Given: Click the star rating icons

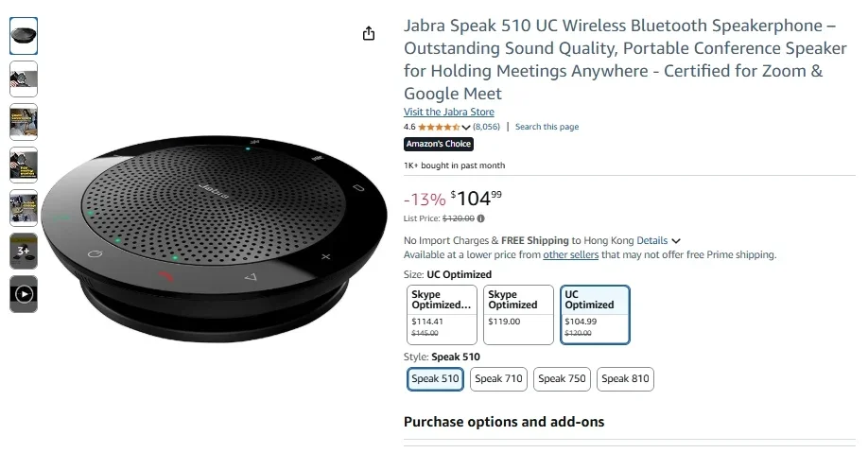Looking at the screenshot, I should coord(439,127).
